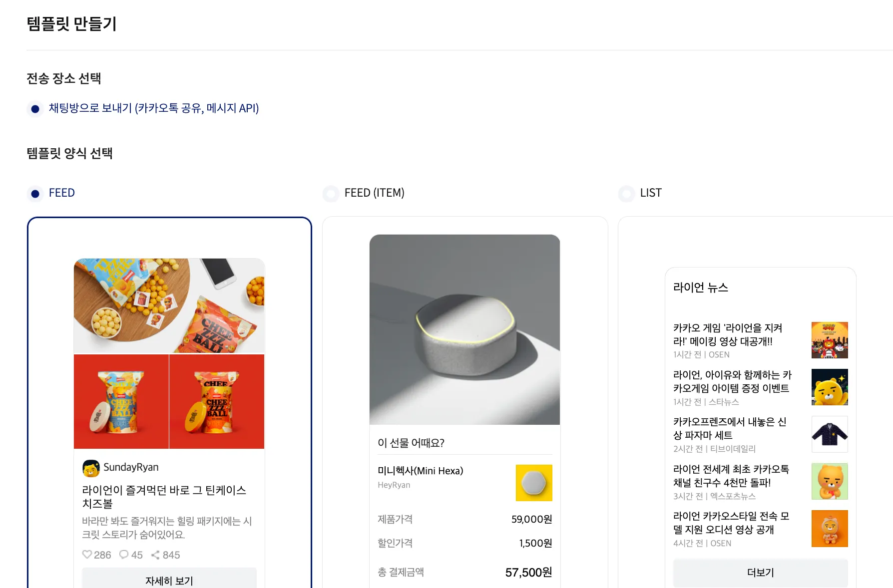893x588 pixels.
Task: Click the gray Mini Hexa speaker image
Action: (464, 329)
